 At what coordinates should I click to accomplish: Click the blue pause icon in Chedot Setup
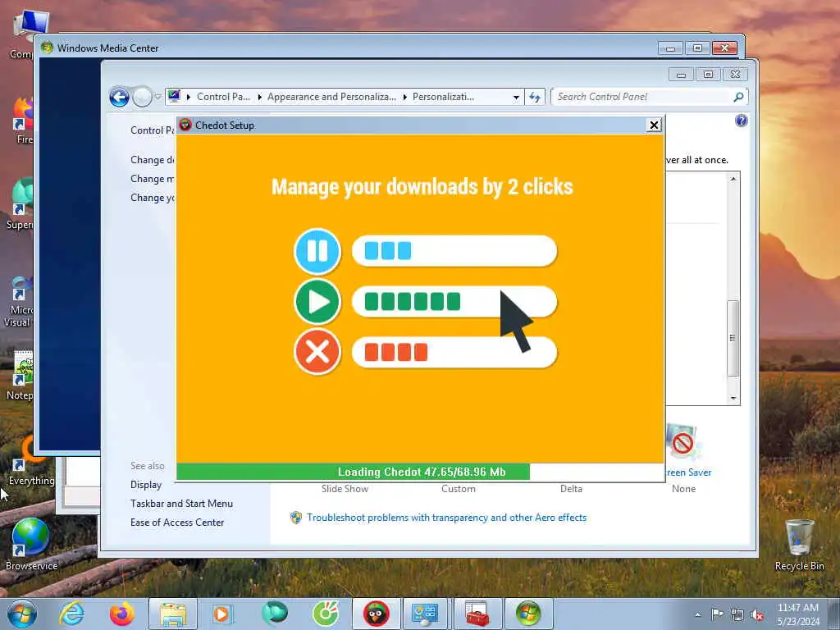point(317,251)
